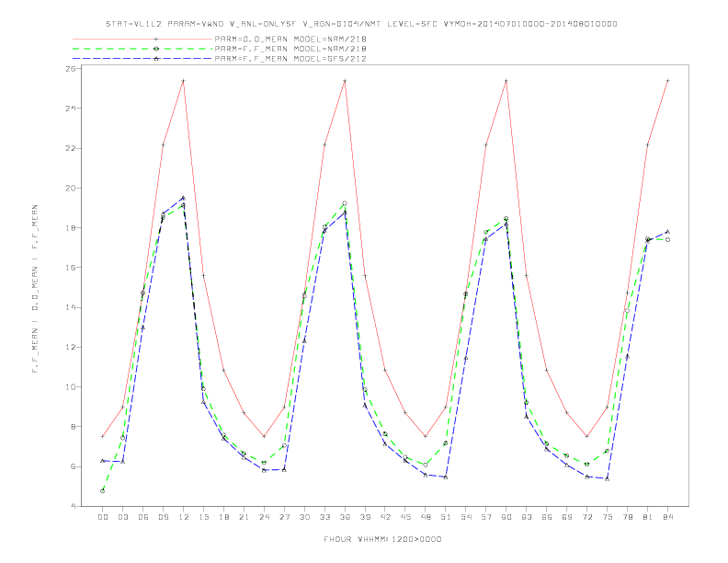Click x-axis tick label 69
This screenshot has width=728, height=563.
pos(567,517)
